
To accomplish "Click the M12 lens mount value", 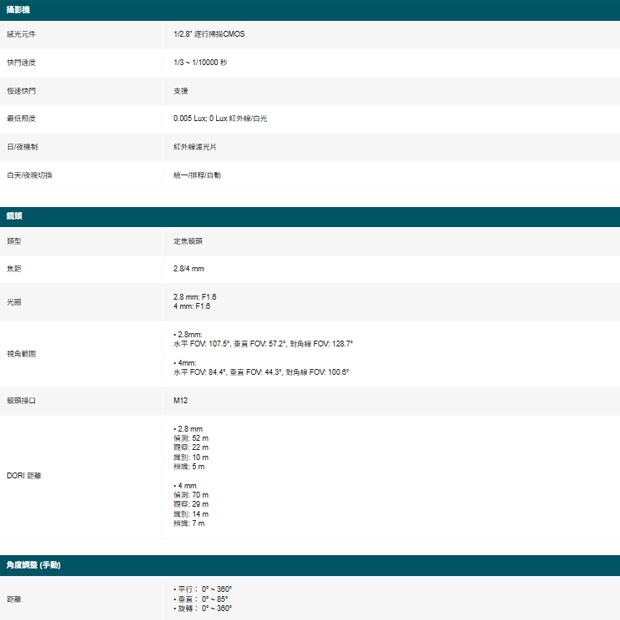I will click(x=181, y=401).
